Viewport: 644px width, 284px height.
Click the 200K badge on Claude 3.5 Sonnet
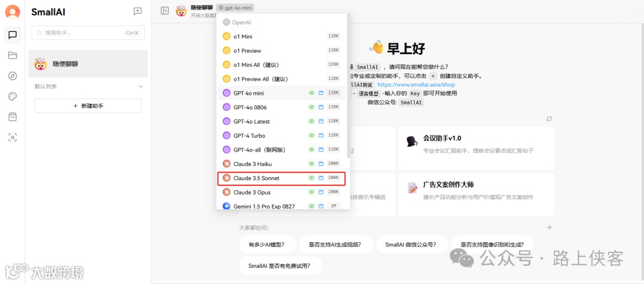tap(333, 178)
